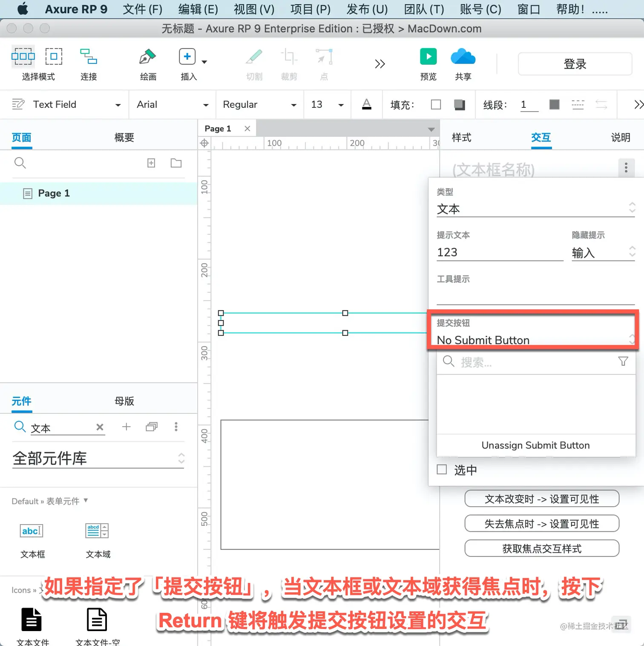This screenshot has width=644, height=646.
Task: Switch to the 样式 style tab
Action: click(x=461, y=137)
